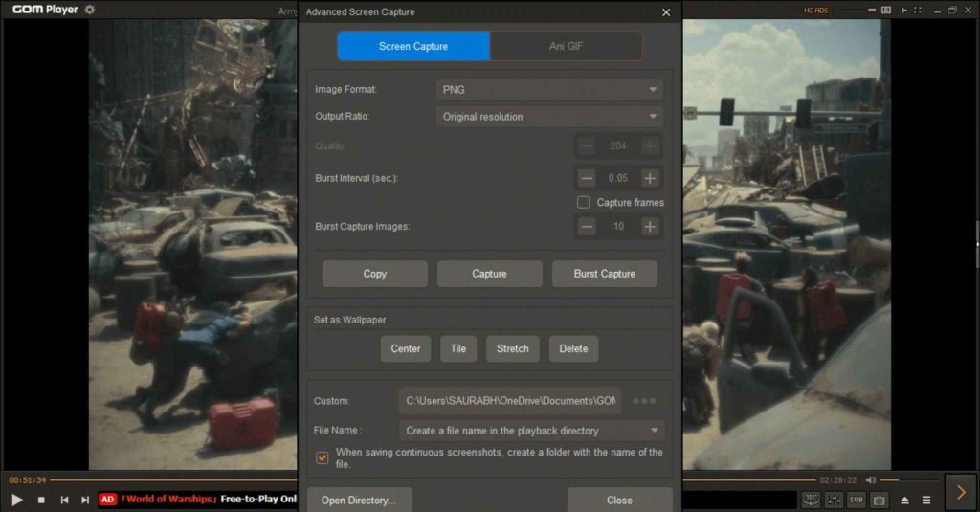Click the GOM Player logo
980x512 pixels.
click(x=45, y=10)
